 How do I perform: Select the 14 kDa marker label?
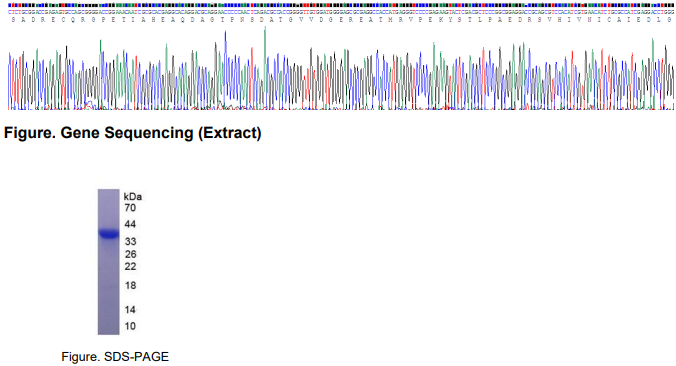point(130,310)
